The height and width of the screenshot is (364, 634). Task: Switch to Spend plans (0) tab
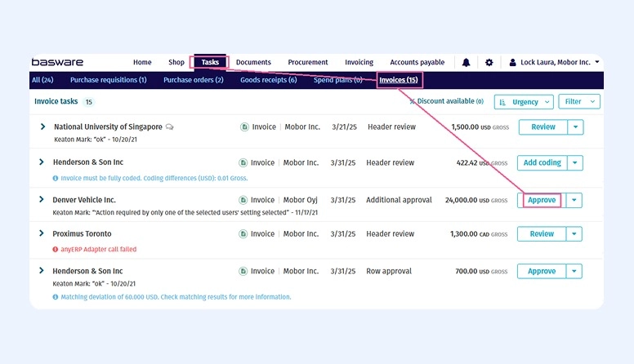(x=338, y=80)
